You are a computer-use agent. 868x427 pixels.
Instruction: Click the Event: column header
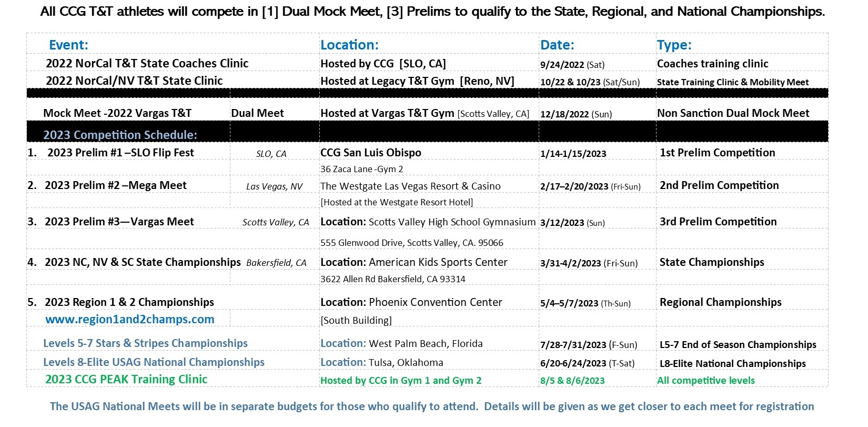coord(68,45)
